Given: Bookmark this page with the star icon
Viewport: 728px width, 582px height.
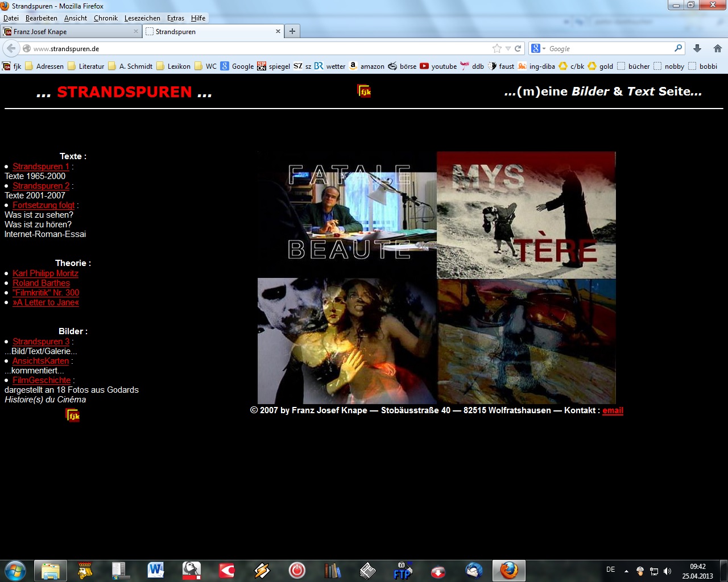Looking at the screenshot, I should point(497,49).
